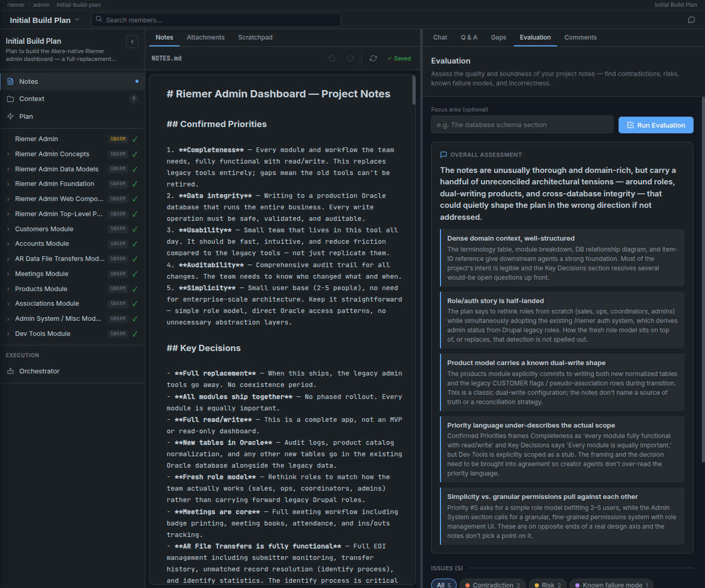Open Orchestrator under Execution
This screenshot has height=588, width=705.
pos(72,371)
